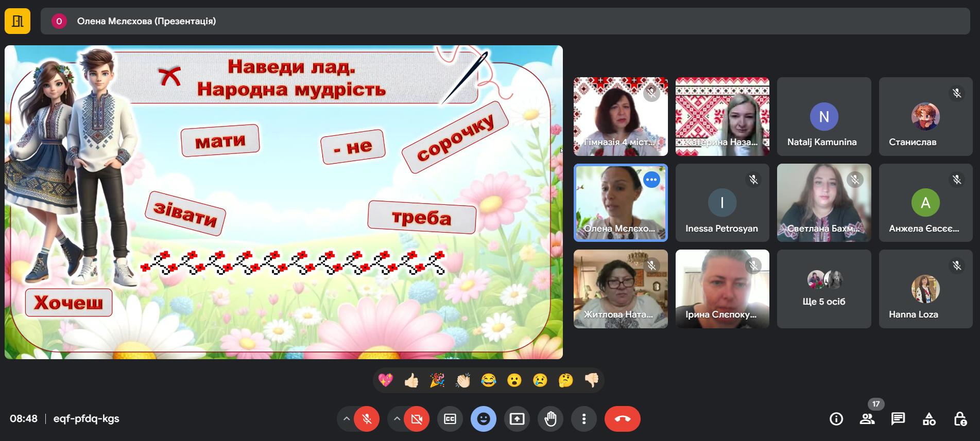Image resolution: width=980 pixels, height=441 pixels.
Task: Click the raise hand button
Action: 550,419
